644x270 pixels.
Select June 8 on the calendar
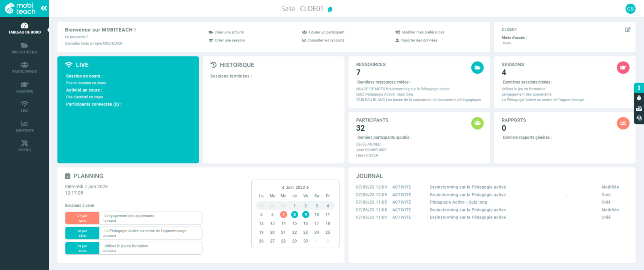pos(295,214)
